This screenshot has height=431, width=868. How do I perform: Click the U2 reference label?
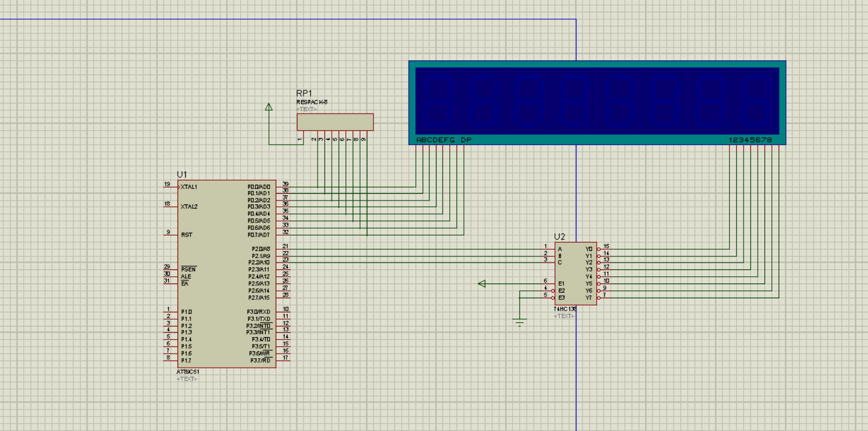coord(559,237)
